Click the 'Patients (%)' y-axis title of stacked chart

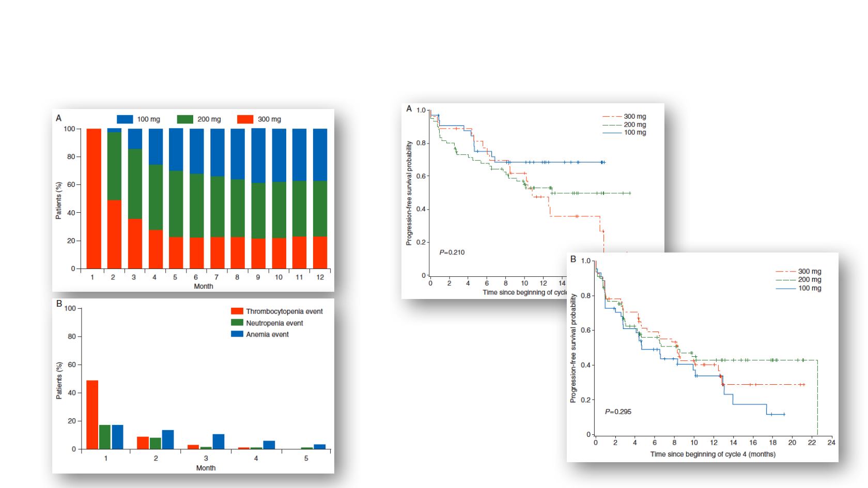click(59, 200)
